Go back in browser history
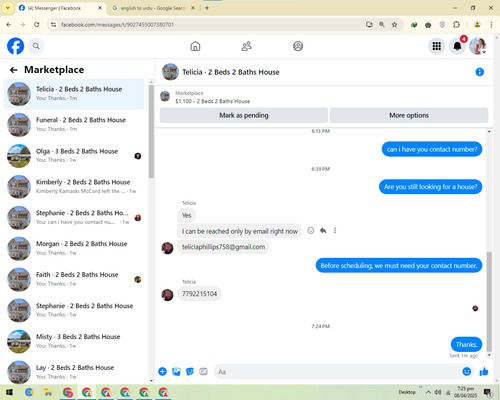Screen dimensions: 500x400 click(9, 24)
